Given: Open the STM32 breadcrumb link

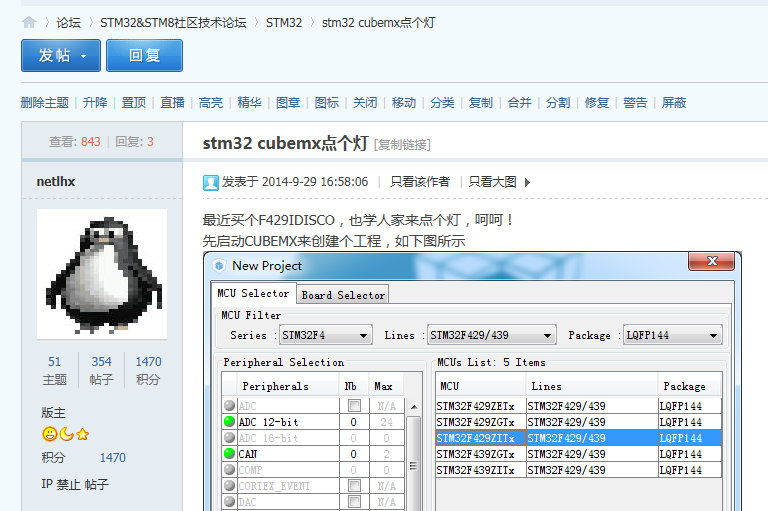Looking at the screenshot, I should [284, 23].
